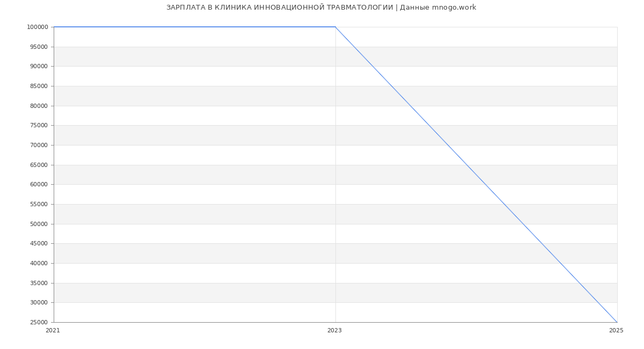Click the 80000 y-axis label
The height and width of the screenshot is (349, 644).
click(x=39, y=106)
